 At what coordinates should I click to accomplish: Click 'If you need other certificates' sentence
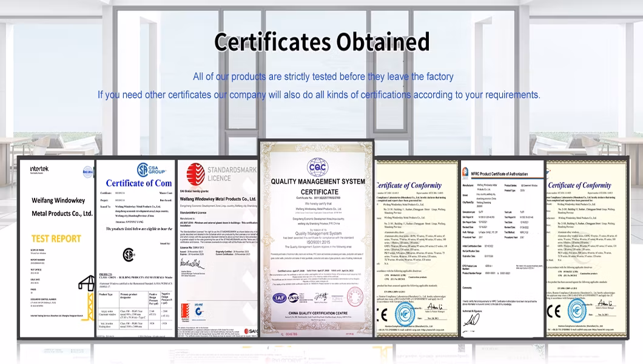319,95
